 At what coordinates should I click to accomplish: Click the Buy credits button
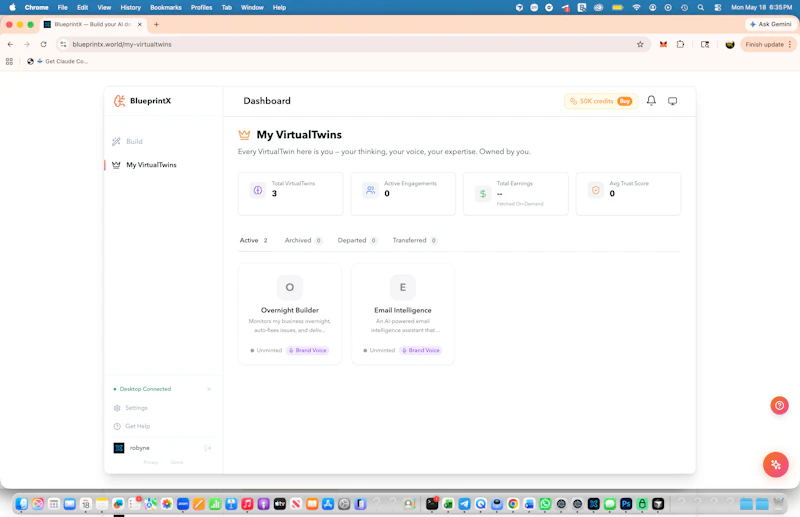coord(624,101)
